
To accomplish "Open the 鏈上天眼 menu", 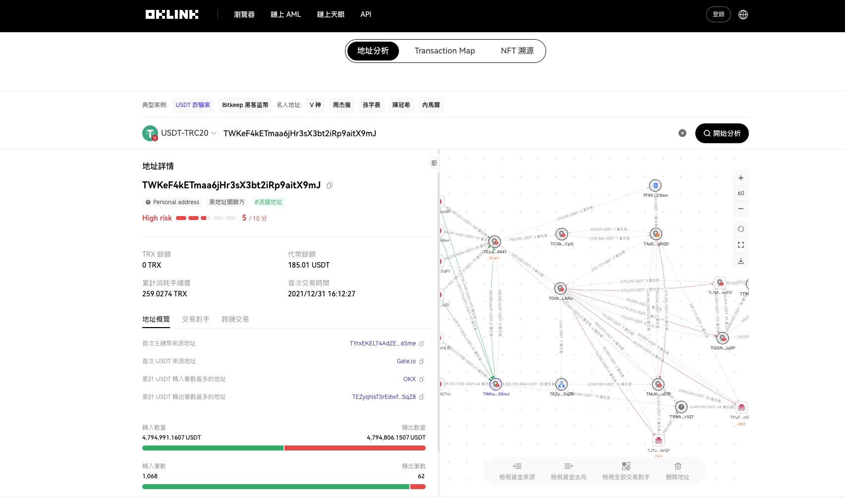I will coord(331,14).
